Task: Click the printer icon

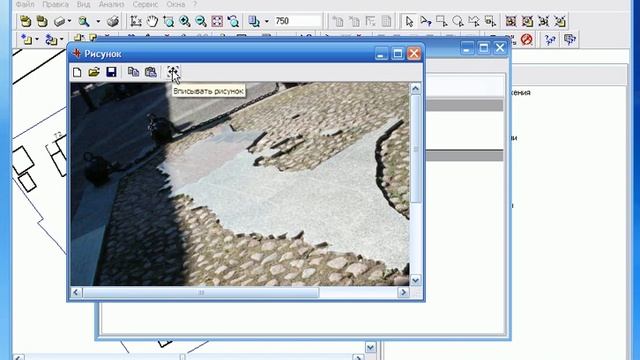Action: (x=113, y=21)
